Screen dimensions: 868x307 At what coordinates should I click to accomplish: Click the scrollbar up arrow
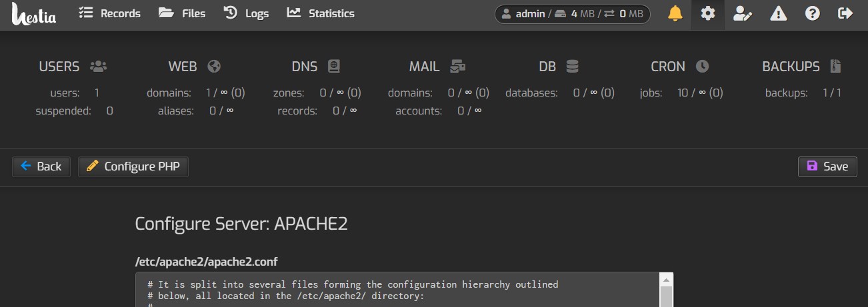(x=666, y=278)
